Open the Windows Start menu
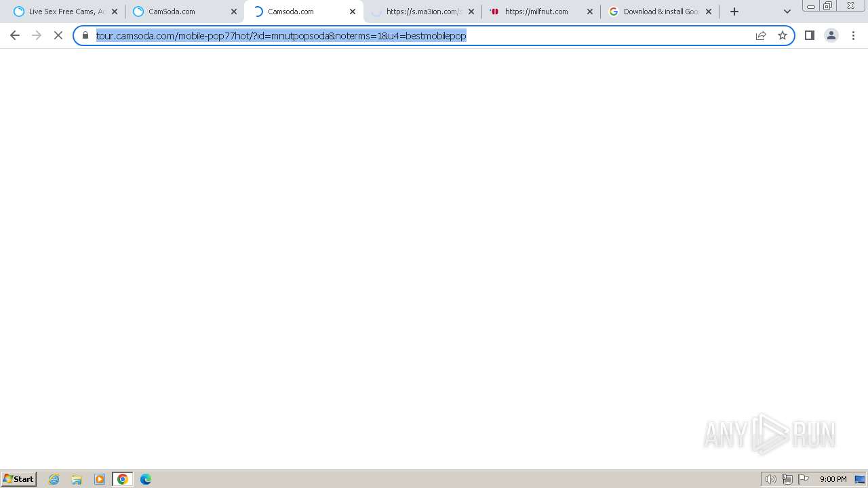 click(x=19, y=479)
